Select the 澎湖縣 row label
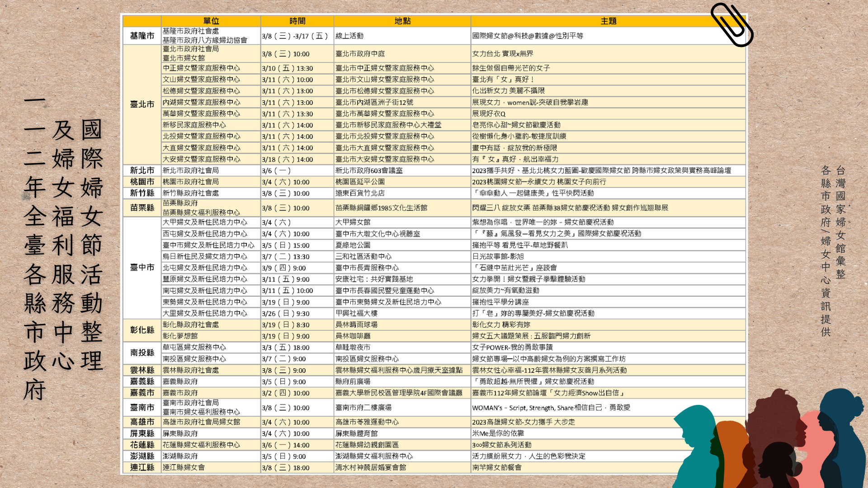The image size is (868, 488). point(142,456)
